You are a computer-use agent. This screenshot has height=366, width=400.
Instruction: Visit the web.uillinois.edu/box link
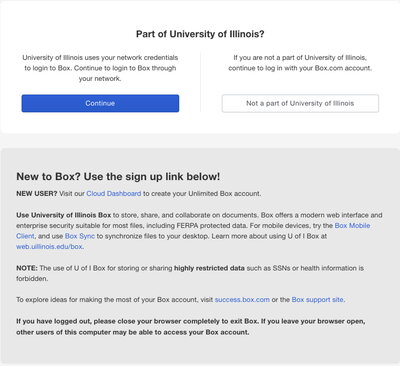pos(49,247)
